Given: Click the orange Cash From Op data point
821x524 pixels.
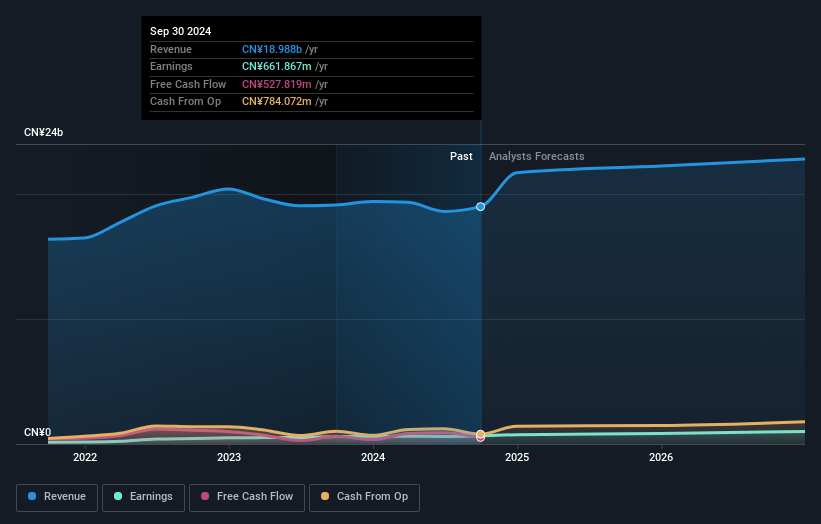Looking at the screenshot, I should pos(480,434).
